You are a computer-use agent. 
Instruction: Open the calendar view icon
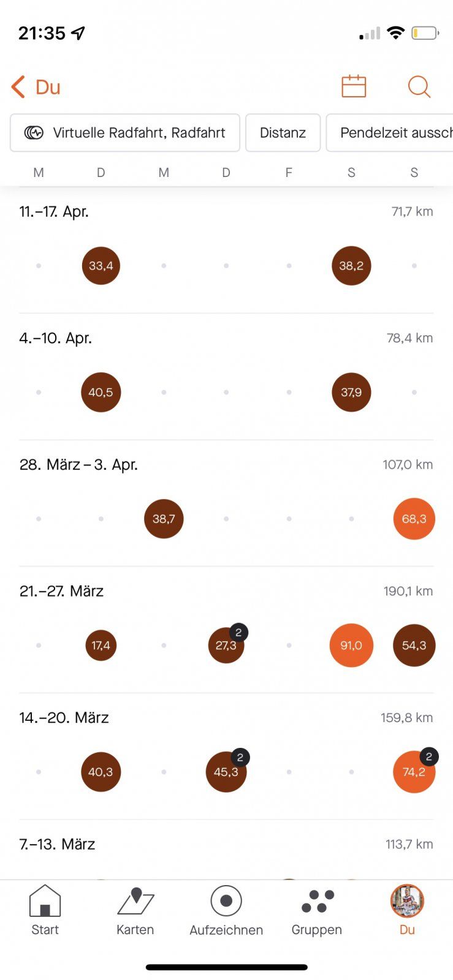point(354,86)
